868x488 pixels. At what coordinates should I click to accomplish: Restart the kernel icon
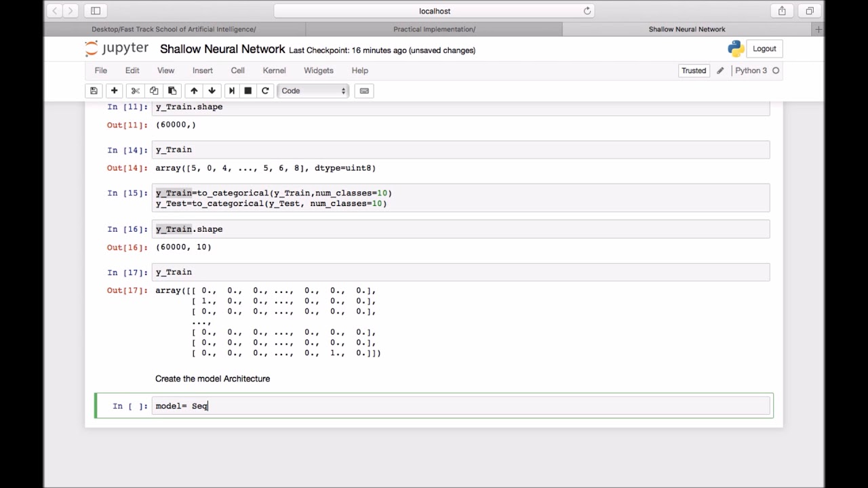pos(265,91)
